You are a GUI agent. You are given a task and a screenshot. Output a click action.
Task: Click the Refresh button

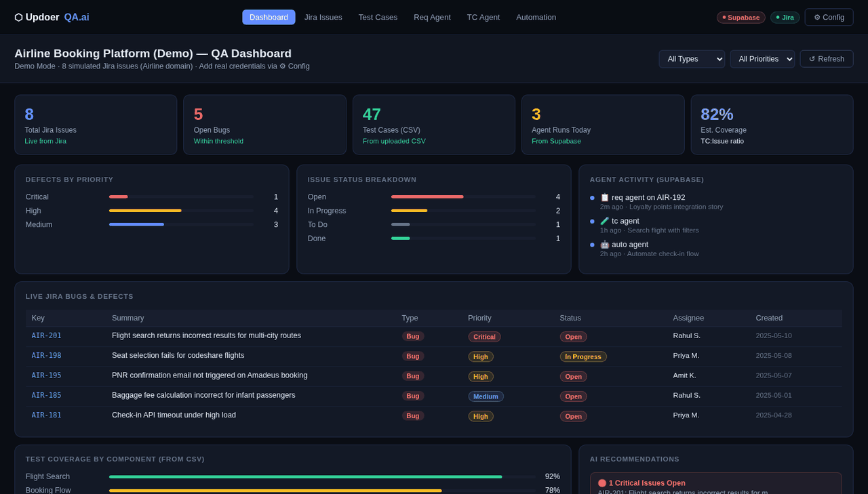pos(827,59)
